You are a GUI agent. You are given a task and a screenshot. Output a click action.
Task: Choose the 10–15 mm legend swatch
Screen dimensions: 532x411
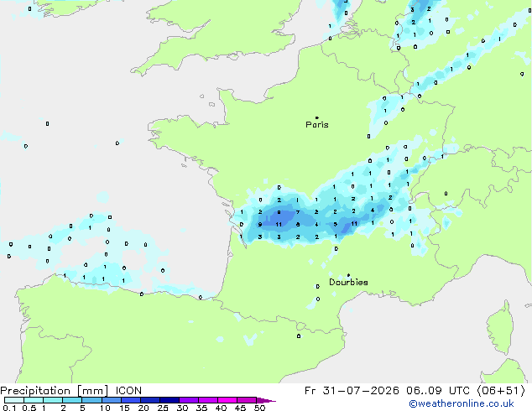pos(111,400)
